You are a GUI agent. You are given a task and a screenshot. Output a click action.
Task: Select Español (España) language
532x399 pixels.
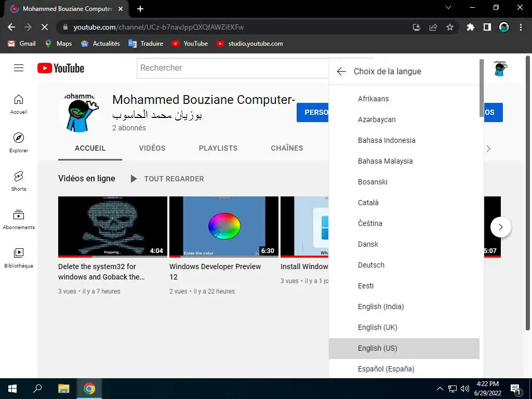click(404, 368)
